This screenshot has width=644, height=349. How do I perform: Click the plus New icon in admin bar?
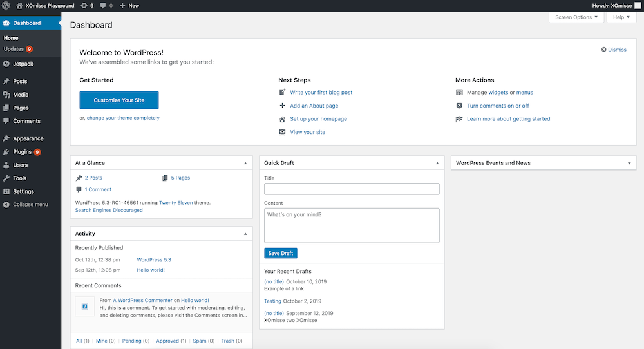pyautogui.click(x=122, y=6)
